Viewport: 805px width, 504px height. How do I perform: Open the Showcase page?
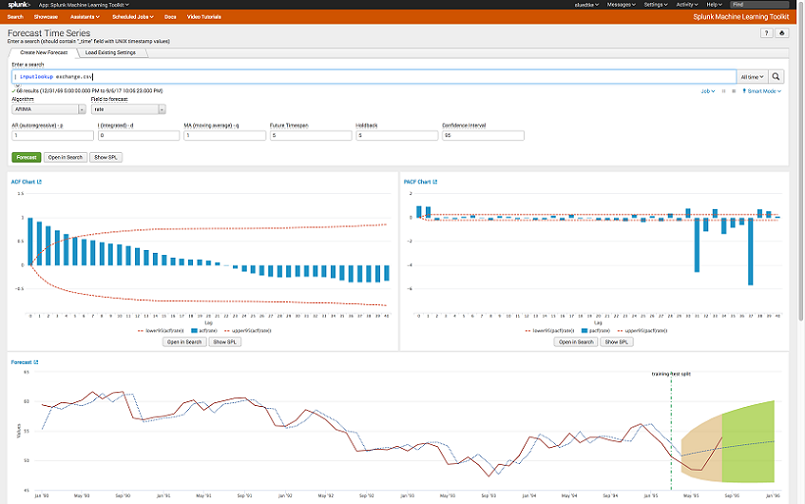point(46,17)
